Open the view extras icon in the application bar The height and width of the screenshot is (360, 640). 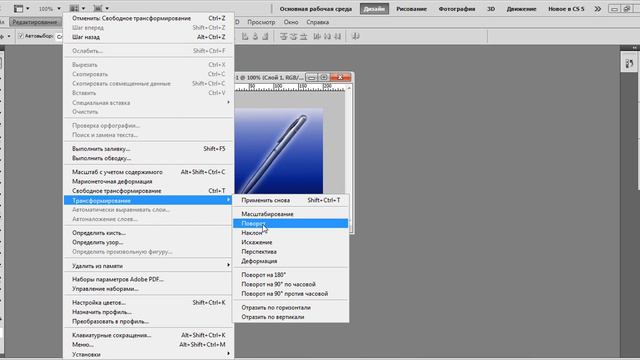[18, 8]
